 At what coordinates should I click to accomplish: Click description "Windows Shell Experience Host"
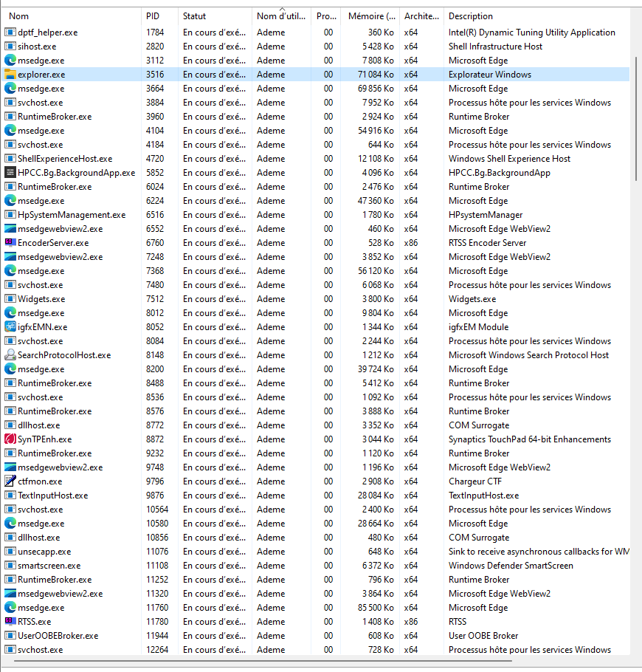pos(509,159)
